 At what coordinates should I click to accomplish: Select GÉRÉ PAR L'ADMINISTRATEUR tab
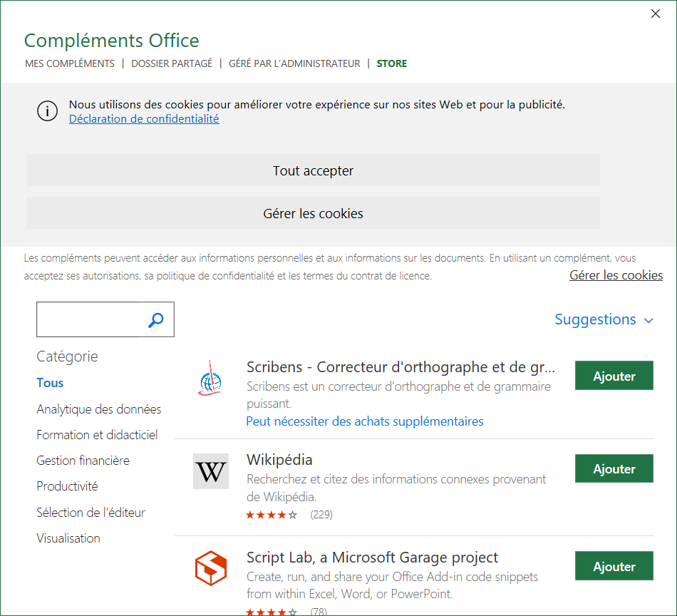tap(294, 63)
